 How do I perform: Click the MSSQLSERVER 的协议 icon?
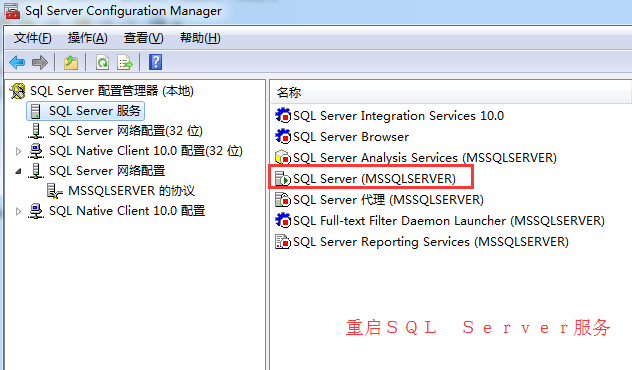(55, 191)
